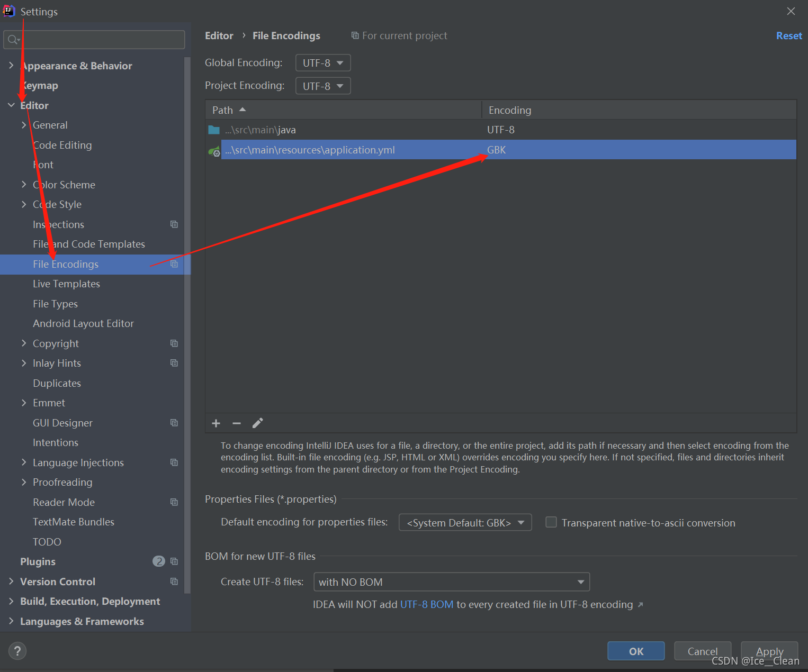Click the Reset link
The image size is (808, 672).
click(789, 35)
